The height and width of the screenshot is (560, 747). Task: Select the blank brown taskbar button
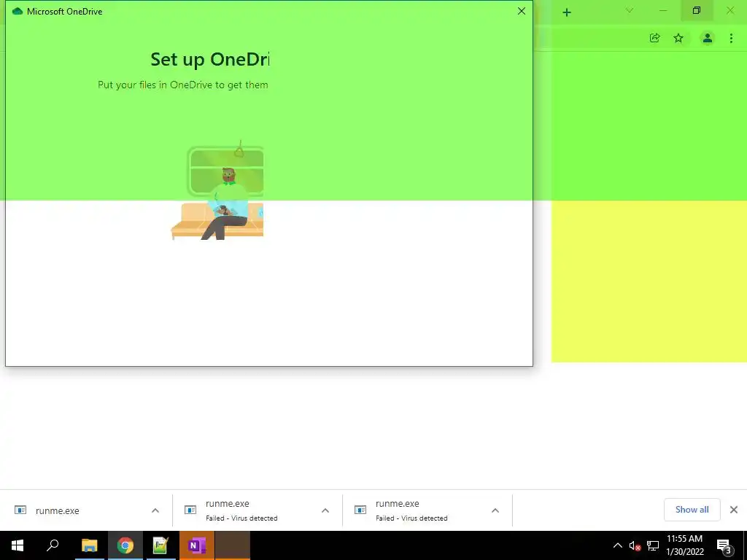pyautogui.click(x=233, y=545)
